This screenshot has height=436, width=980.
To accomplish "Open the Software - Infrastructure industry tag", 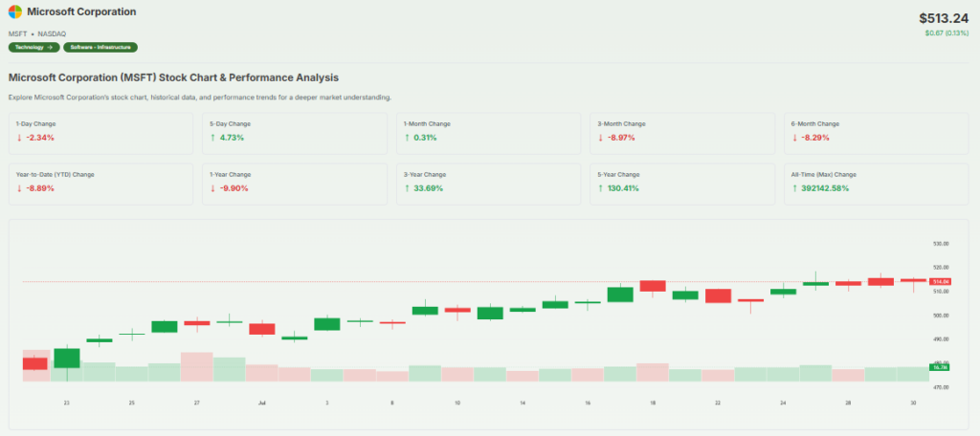I will [x=100, y=47].
